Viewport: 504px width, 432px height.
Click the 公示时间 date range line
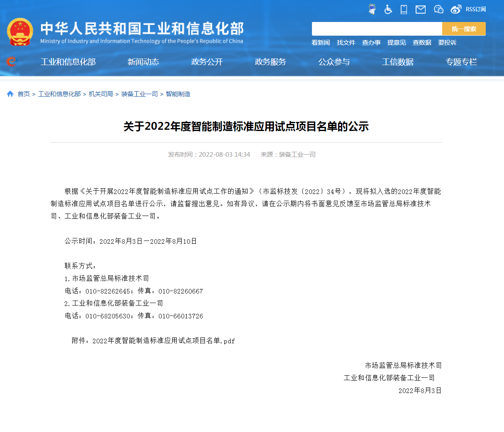click(131, 241)
